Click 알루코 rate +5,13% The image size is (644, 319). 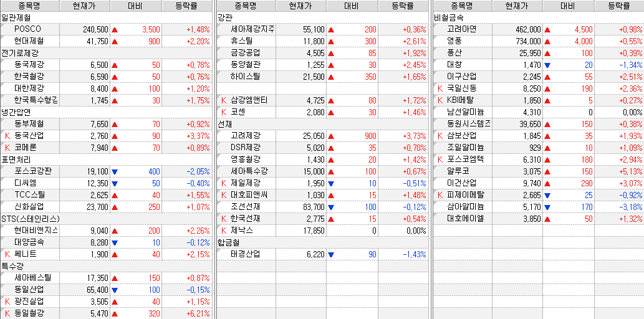[631, 171]
